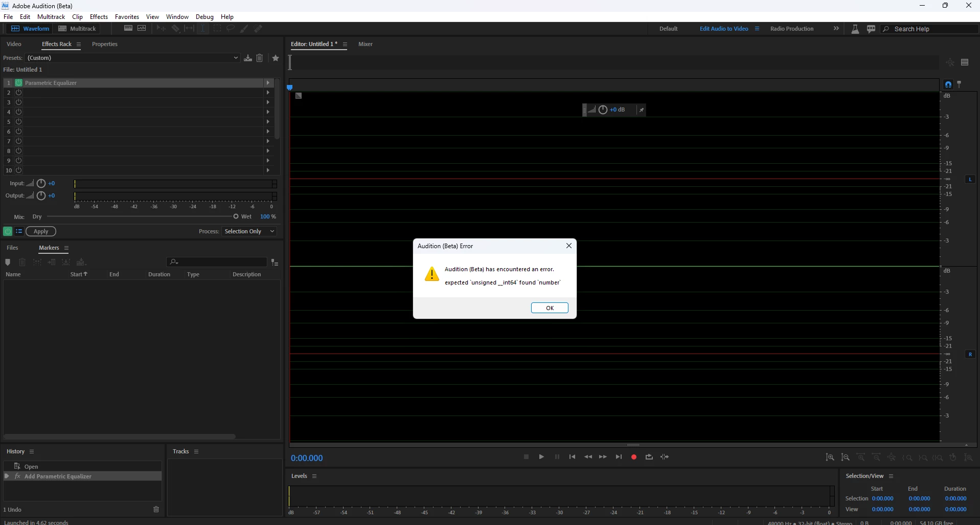Screen dimensions: 980x525
Task: Toggle the effects rack list view button
Action: click(x=19, y=231)
